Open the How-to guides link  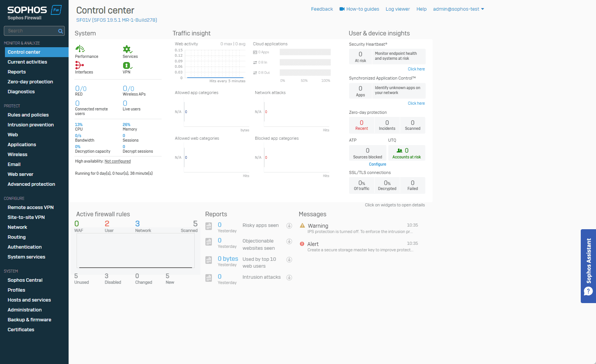pyautogui.click(x=363, y=9)
